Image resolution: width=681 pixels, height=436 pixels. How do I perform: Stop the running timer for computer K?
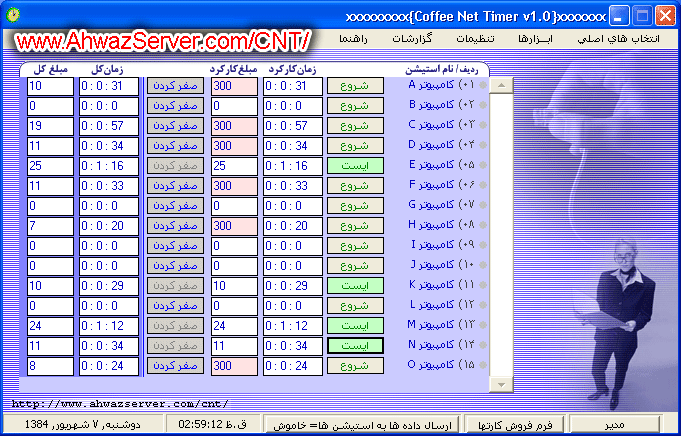pyautogui.click(x=355, y=286)
